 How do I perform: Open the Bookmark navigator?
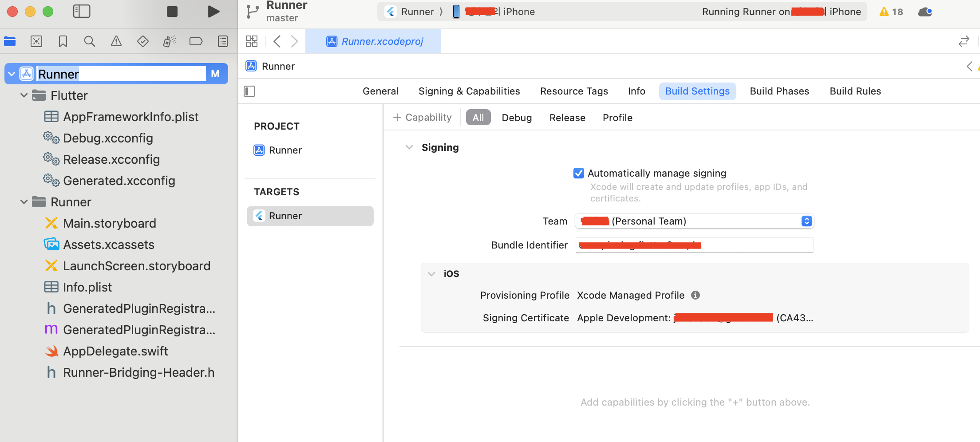pos(63,42)
